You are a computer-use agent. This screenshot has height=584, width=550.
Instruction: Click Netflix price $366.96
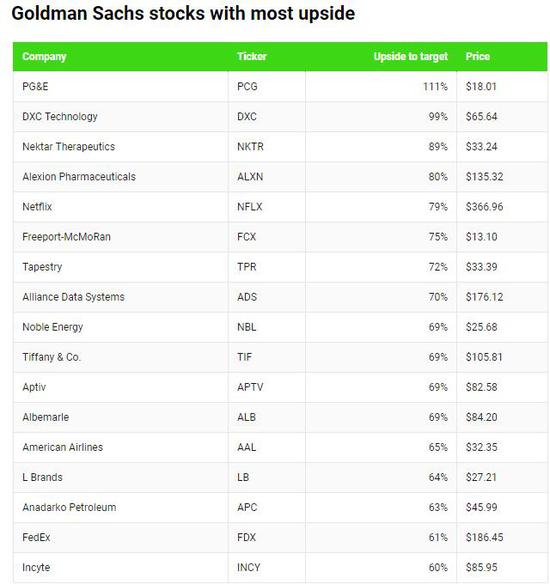(x=484, y=207)
